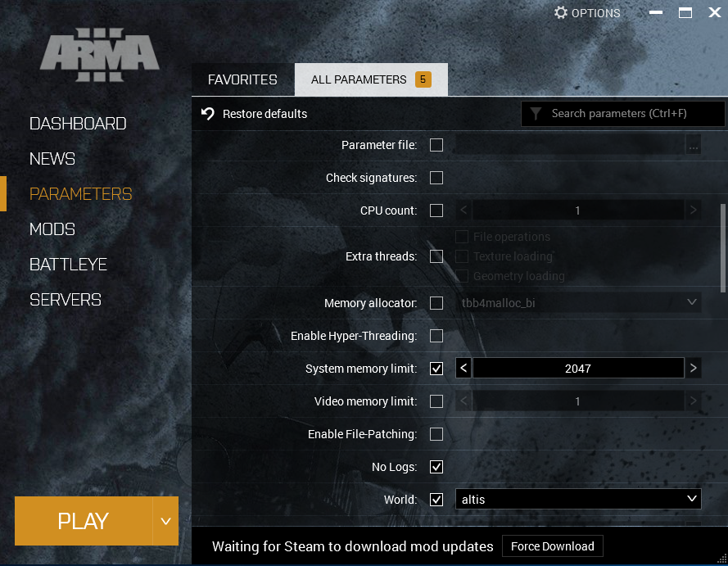Screen dimensions: 728x566
Task: Minimize the launcher window
Action: 656,12
